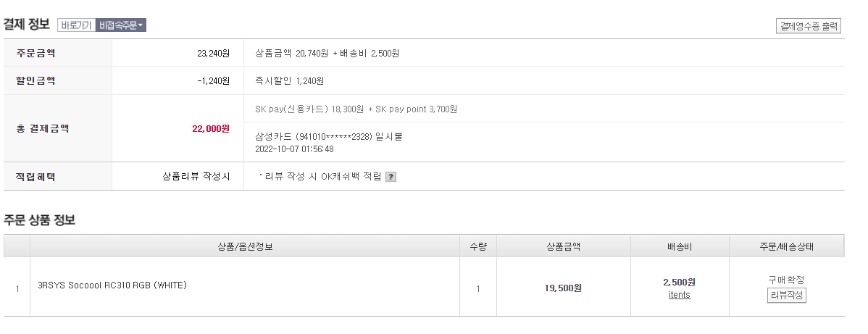Screen dimensions: 868x334
Task: Click the 상품/옵션정보 column header
Action: [x=245, y=246]
